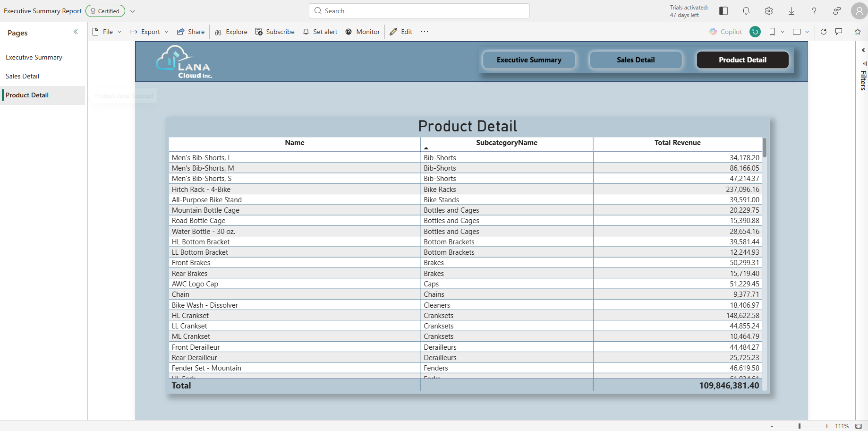Image resolution: width=868 pixels, height=431 pixels.
Task: Click the table vertical scrollbar
Action: pos(765,148)
